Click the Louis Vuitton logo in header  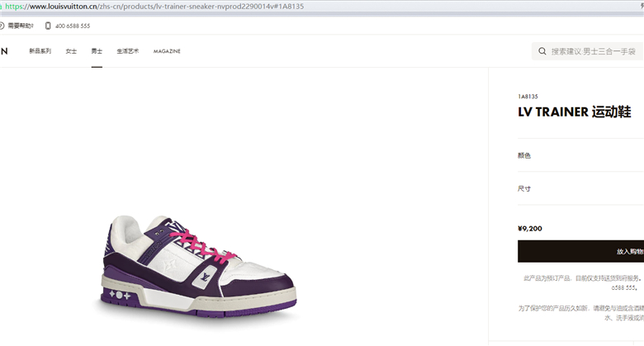pyautogui.click(x=4, y=51)
